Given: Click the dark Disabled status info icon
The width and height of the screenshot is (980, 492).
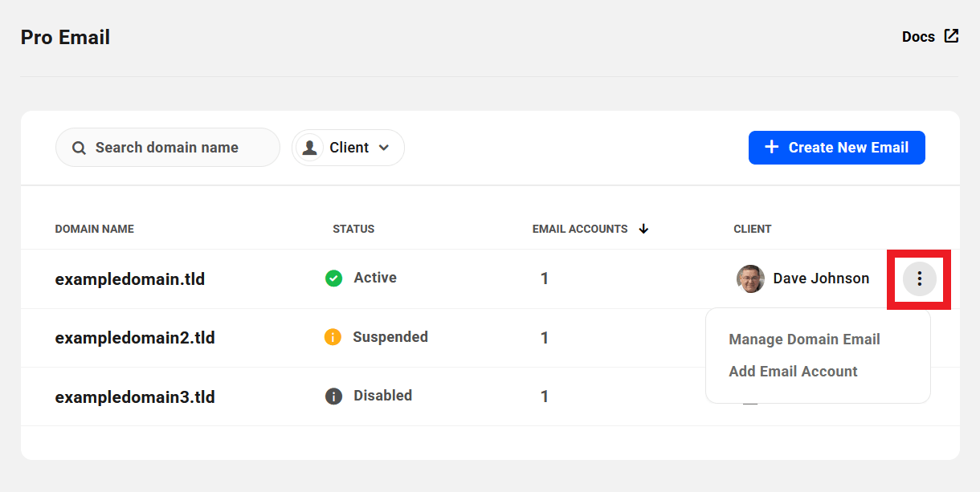Looking at the screenshot, I should tap(333, 396).
